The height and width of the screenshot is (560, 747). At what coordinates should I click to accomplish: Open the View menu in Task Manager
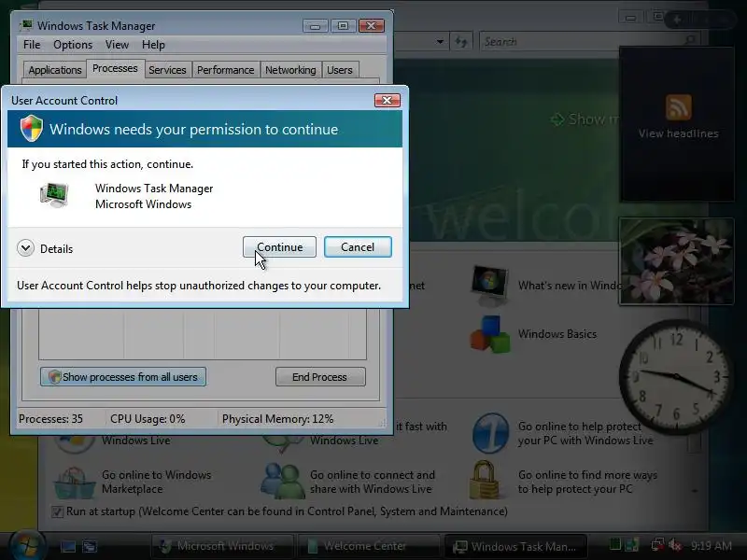pyautogui.click(x=117, y=45)
